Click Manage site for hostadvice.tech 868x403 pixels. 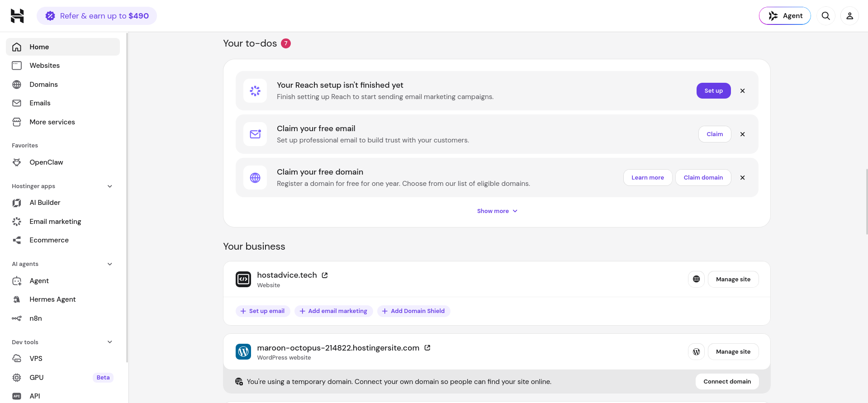(733, 280)
